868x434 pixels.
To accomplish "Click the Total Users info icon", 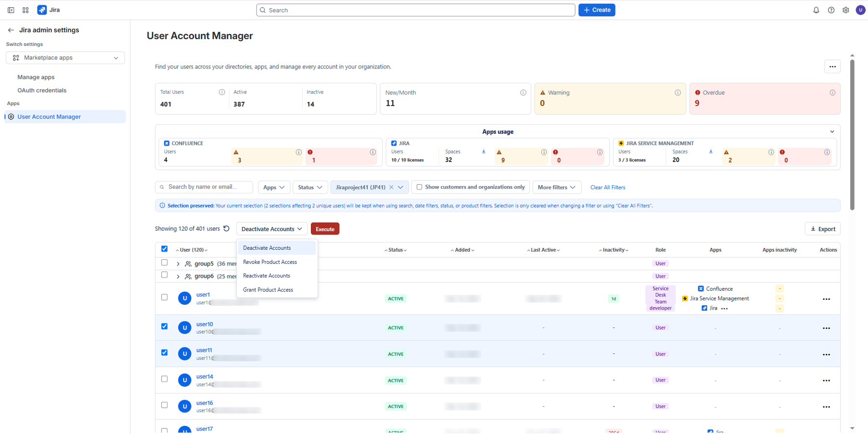I will coord(222,92).
